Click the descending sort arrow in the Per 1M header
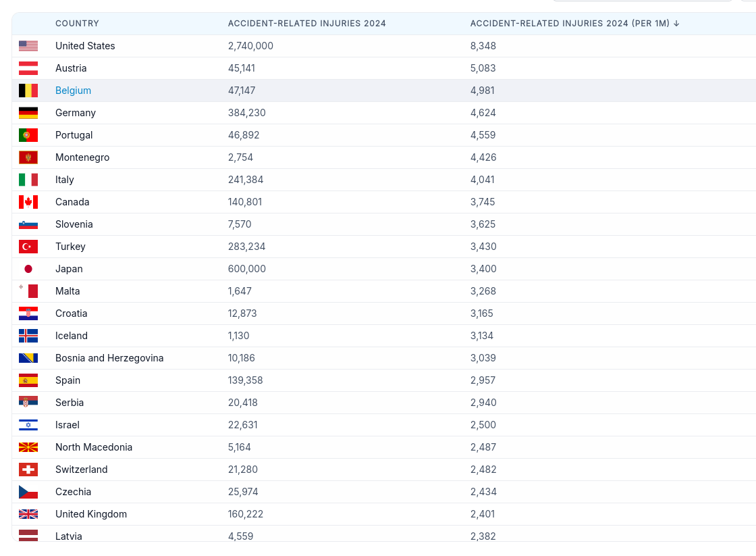The width and height of the screenshot is (756, 556). [676, 23]
